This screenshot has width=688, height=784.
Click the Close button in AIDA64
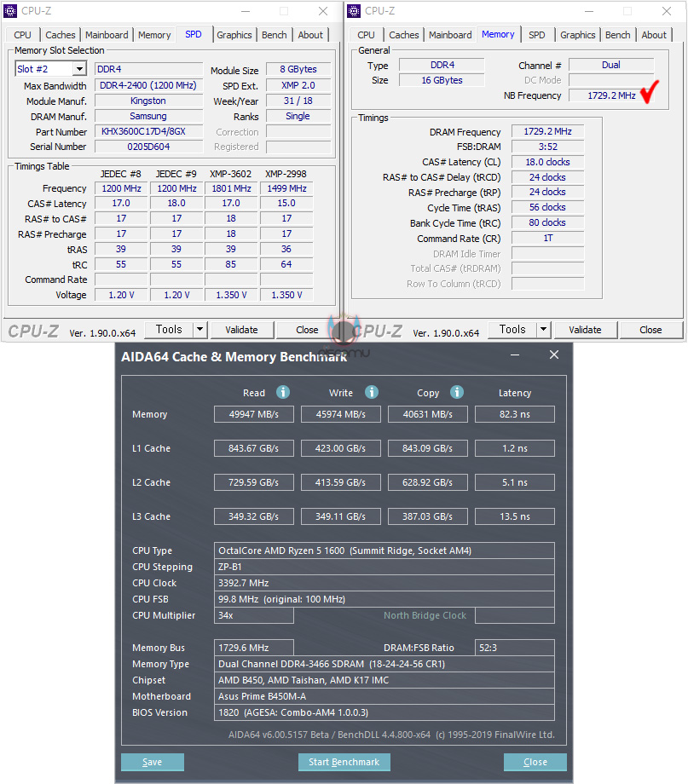point(535,762)
